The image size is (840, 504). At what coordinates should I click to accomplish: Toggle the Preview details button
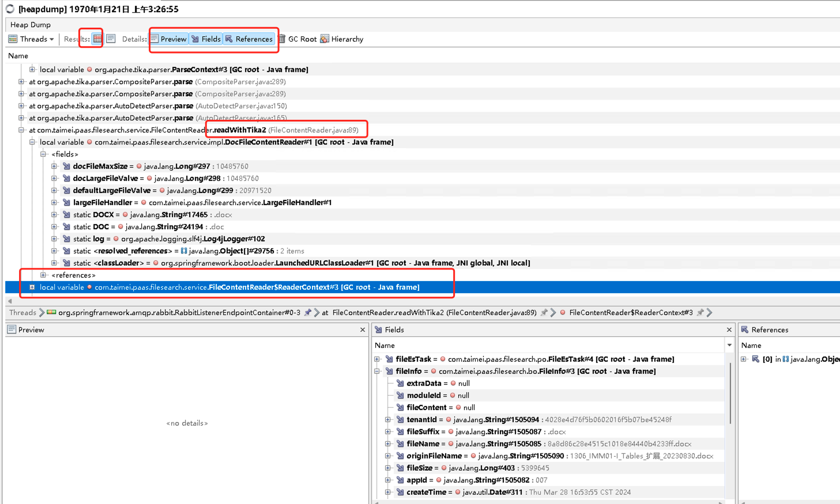pos(169,39)
